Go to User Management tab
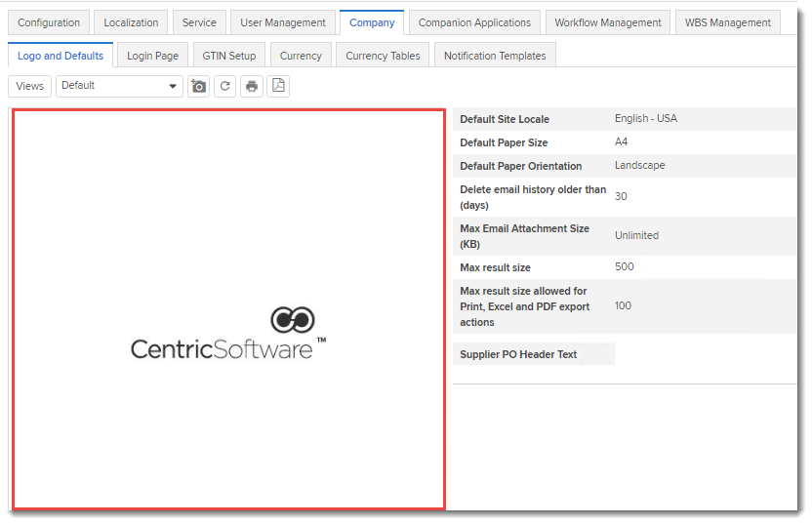The height and width of the screenshot is (525, 812). click(x=283, y=22)
